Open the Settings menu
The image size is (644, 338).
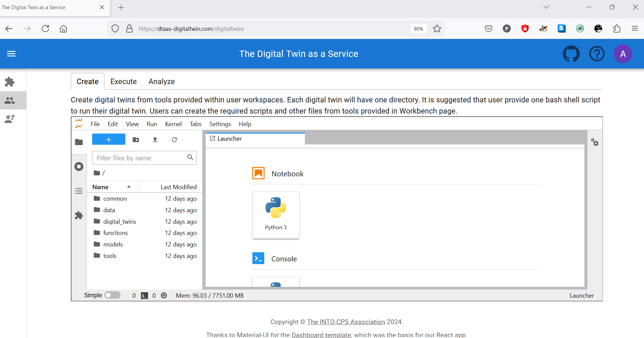pyautogui.click(x=220, y=124)
